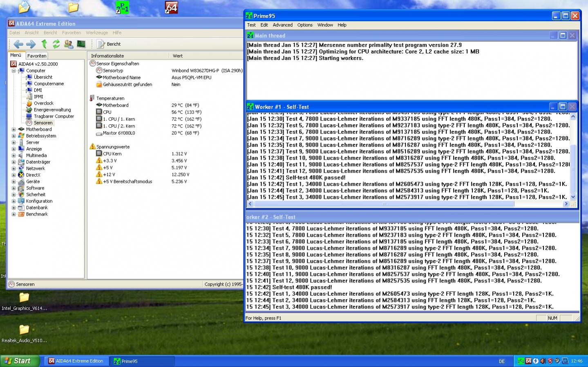Viewport: 588px width, 367px height.
Task: Click the Datenbank icon in tree
Action: click(x=21, y=208)
